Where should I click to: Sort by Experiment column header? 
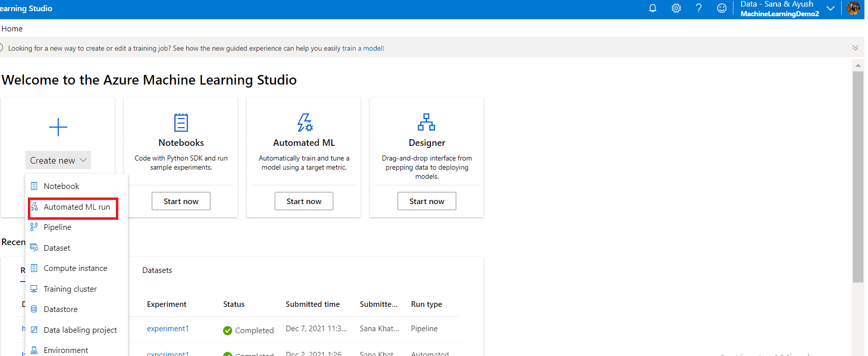pos(166,304)
